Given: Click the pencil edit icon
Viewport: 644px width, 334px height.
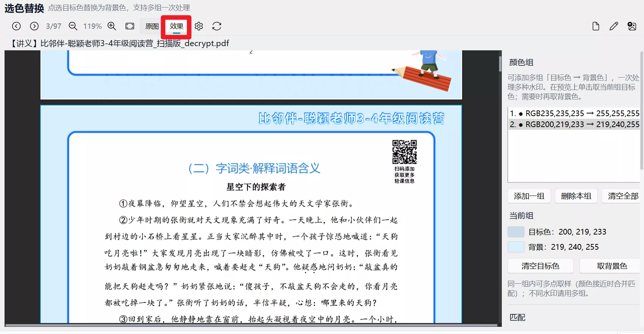Looking at the screenshot, I should (614, 26).
